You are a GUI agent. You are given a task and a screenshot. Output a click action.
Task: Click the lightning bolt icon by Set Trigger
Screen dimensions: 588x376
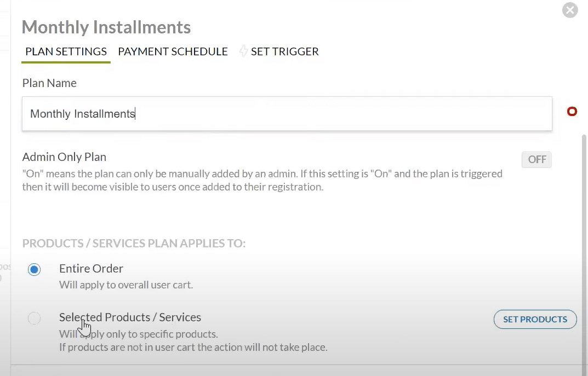[x=243, y=51]
